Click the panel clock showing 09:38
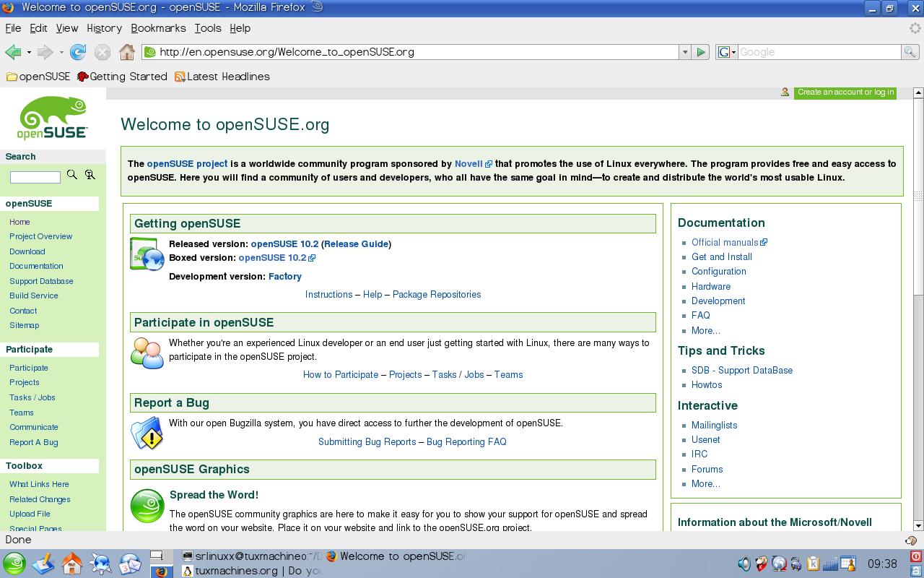924x578 pixels. 881,564
